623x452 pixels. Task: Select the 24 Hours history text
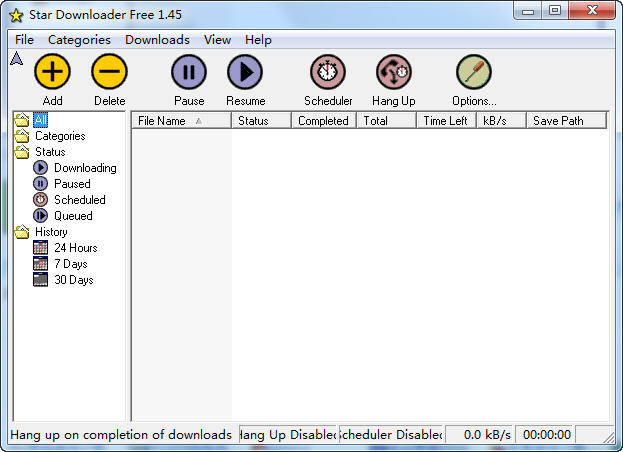(x=76, y=248)
